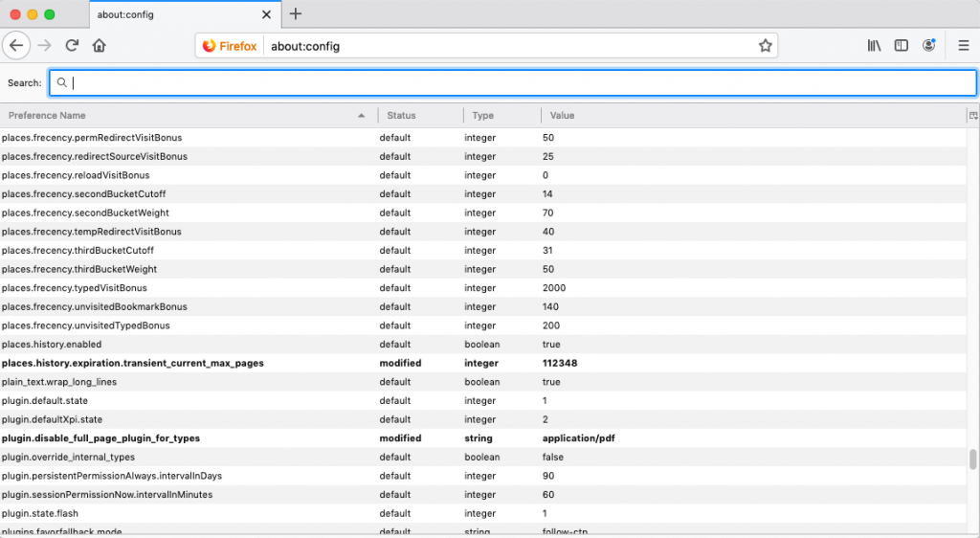Screen dimensions: 980x538
Task: Click the Value column header
Action: (746, 116)
